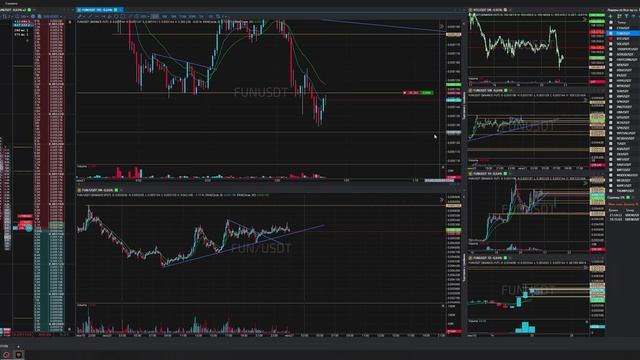
Task: Click the red marker beside BTCUSDT in watchlist
Action: pyautogui.click(x=611, y=39)
